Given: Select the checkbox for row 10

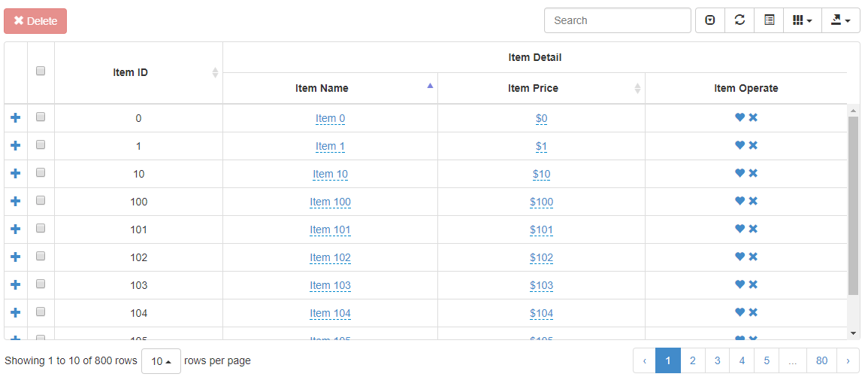Looking at the screenshot, I should coord(41,172).
